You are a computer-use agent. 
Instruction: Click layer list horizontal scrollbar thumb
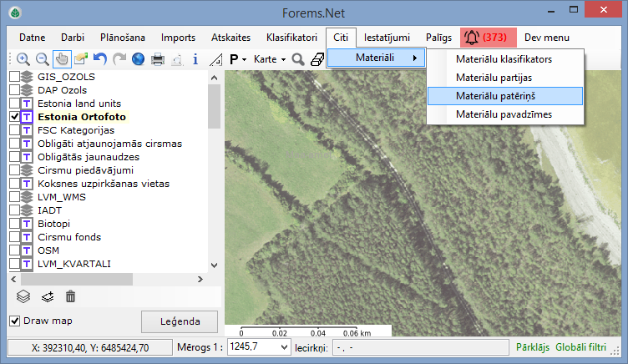[77, 279]
